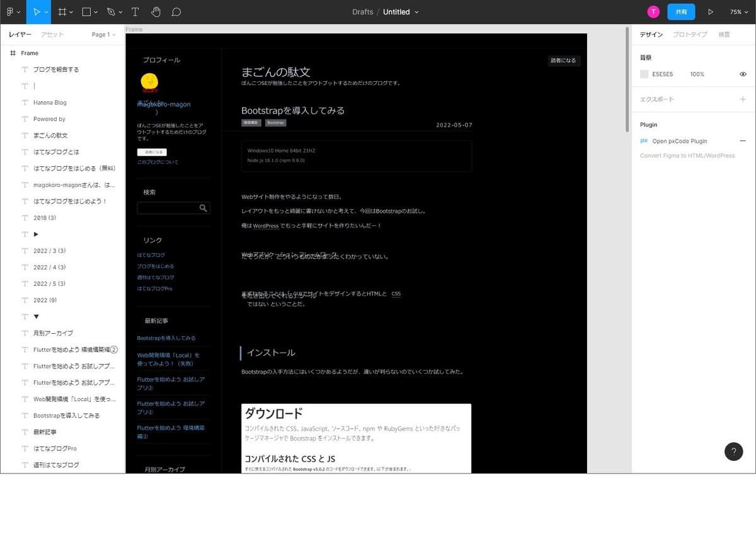Open Move tool options dropdown arrow
The width and height of the screenshot is (756, 534).
[x=45, y=13]
